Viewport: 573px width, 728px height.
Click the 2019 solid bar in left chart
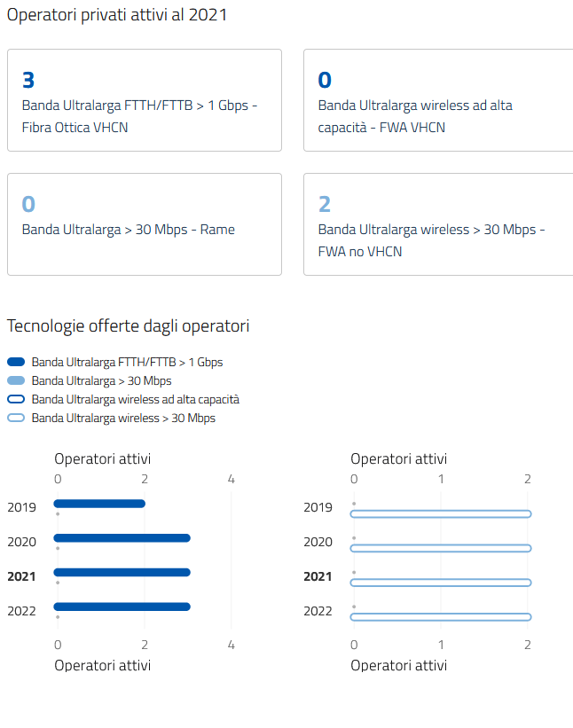coord(99,504)
